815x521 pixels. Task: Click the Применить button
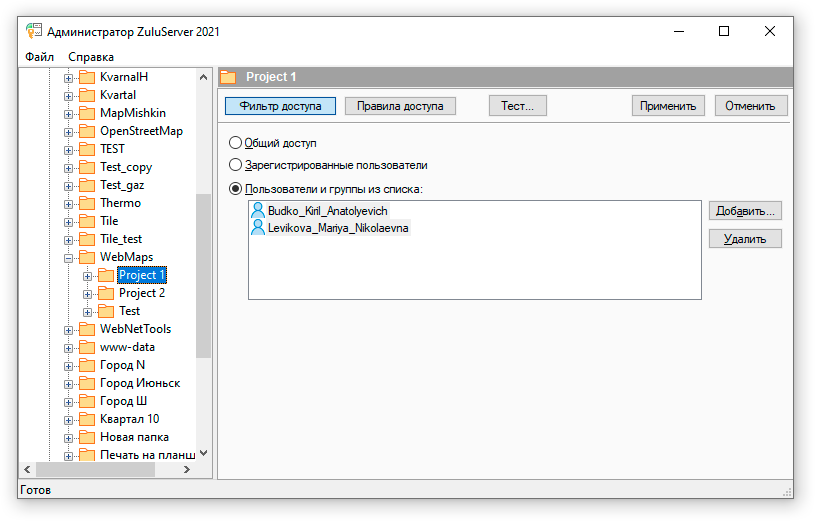668,106
